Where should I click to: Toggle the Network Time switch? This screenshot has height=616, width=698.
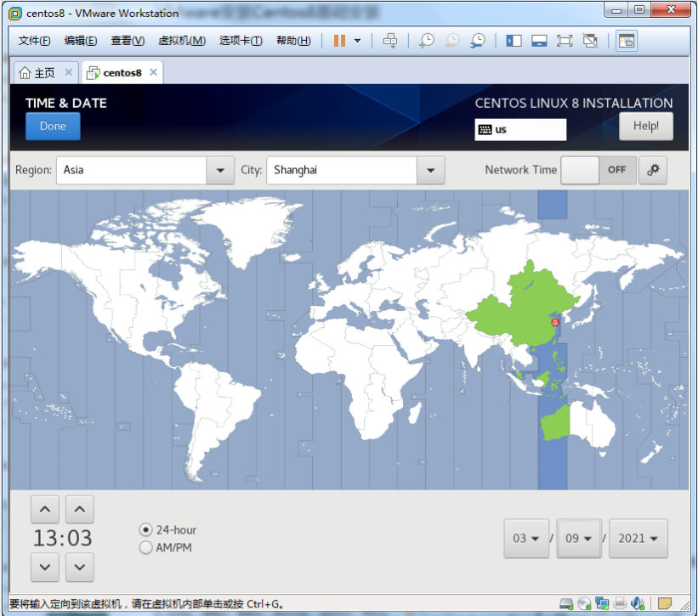(599, 170)
